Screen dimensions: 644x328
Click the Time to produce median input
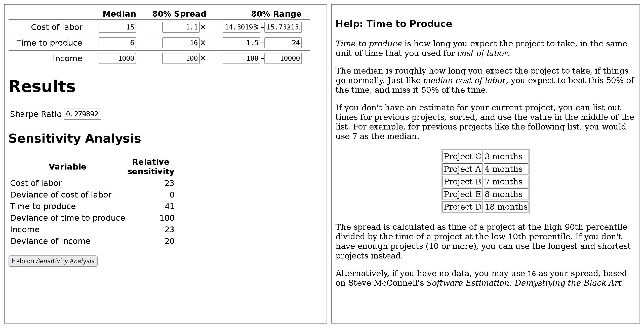pos(117,43)
